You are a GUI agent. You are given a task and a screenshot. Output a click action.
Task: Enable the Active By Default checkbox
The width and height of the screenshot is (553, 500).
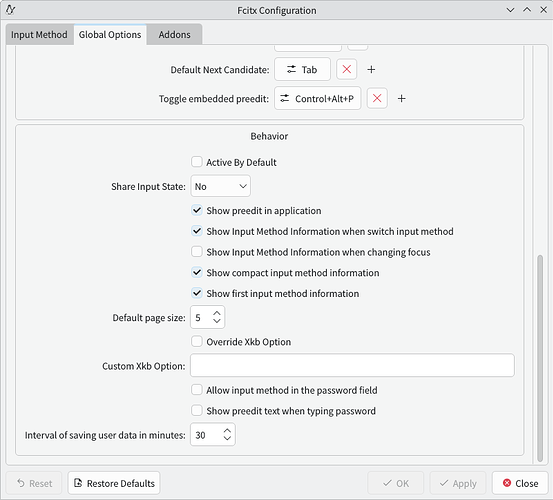coord(196,162)
